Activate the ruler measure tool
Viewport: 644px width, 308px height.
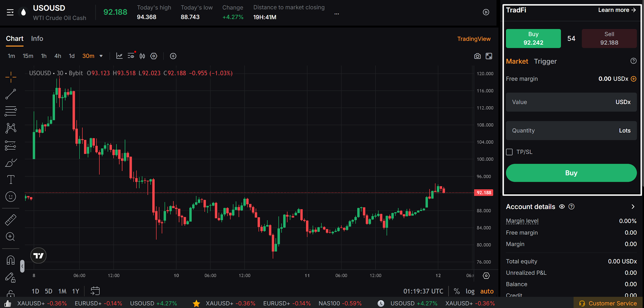click(11, 220)
